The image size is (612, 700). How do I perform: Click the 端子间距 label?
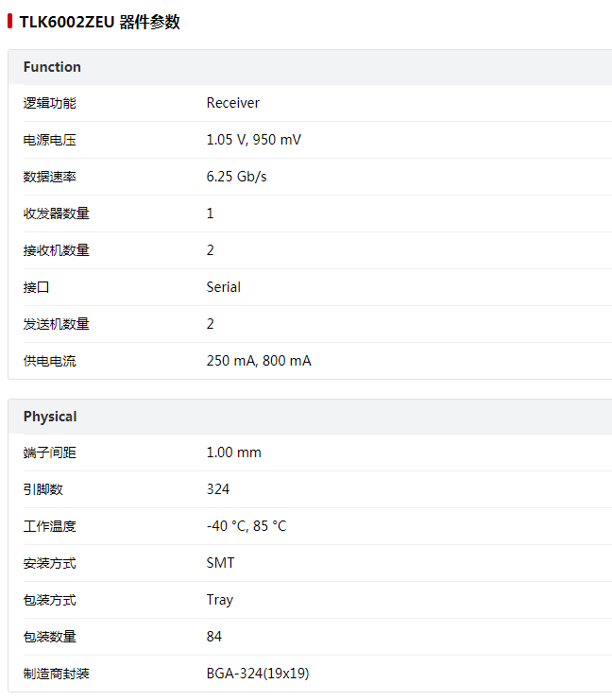pyautogui.click(x=49, y=452)
